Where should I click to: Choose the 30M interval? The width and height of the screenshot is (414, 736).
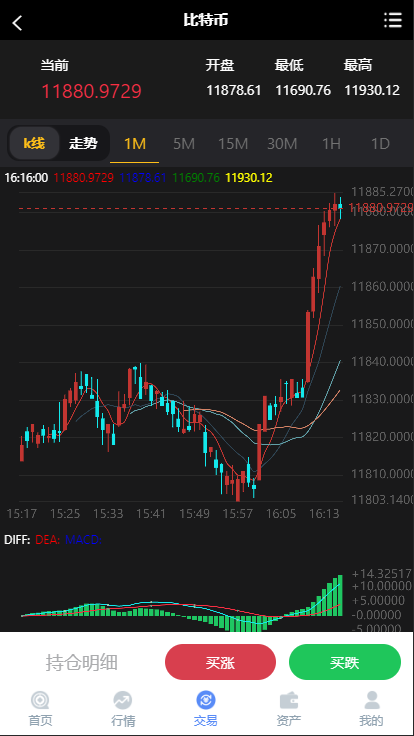[x=282, y=144]
